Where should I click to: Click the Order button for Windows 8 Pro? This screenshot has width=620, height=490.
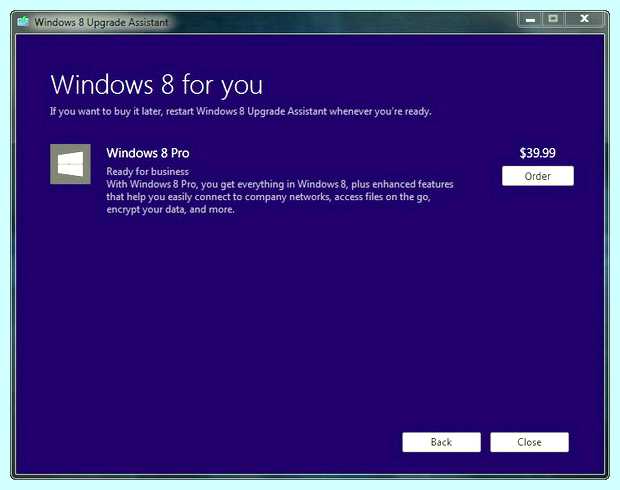click(x=538, y=176)
